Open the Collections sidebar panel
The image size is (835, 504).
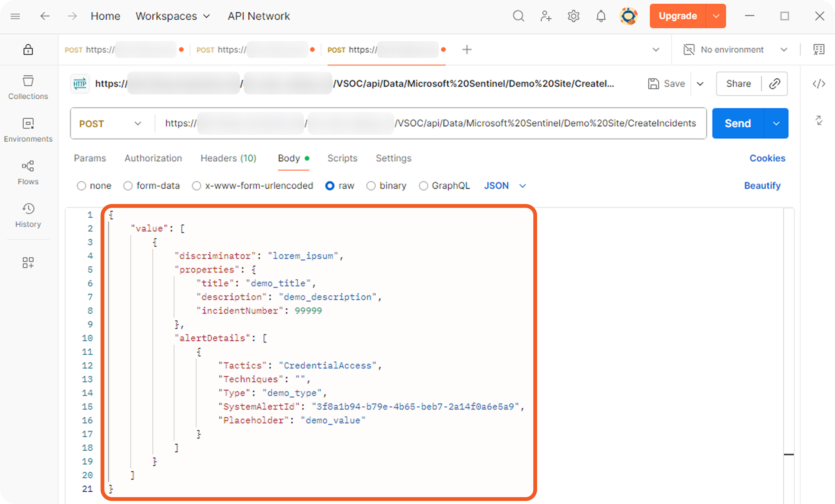[x=28, y=87]
